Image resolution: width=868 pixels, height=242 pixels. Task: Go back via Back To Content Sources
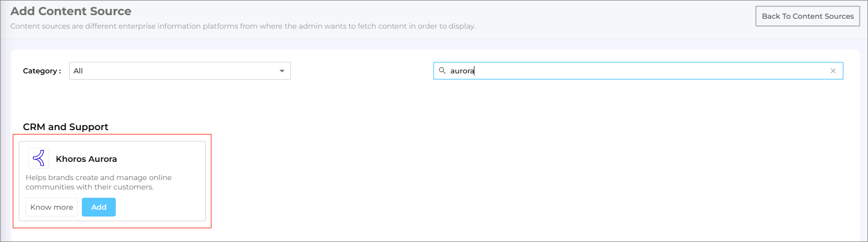pos(807,16)
